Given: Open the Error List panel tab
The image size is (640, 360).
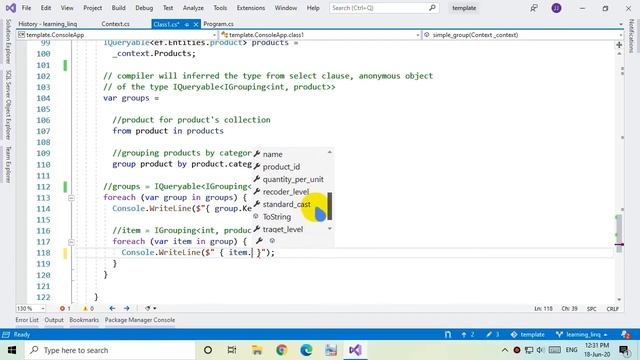Looking at the screenshot, I should 27,320.
